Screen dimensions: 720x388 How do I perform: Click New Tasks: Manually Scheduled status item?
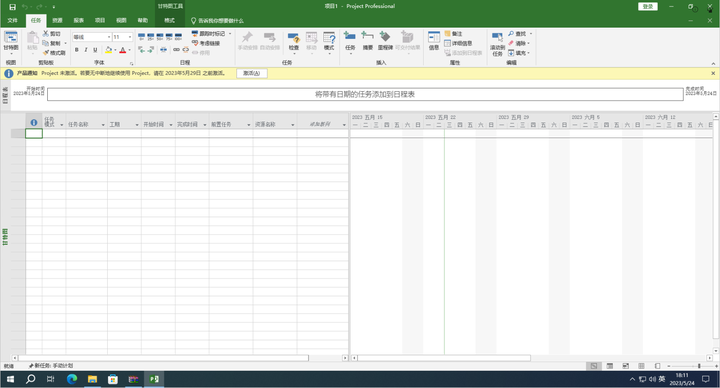click(x=51, y=366)
